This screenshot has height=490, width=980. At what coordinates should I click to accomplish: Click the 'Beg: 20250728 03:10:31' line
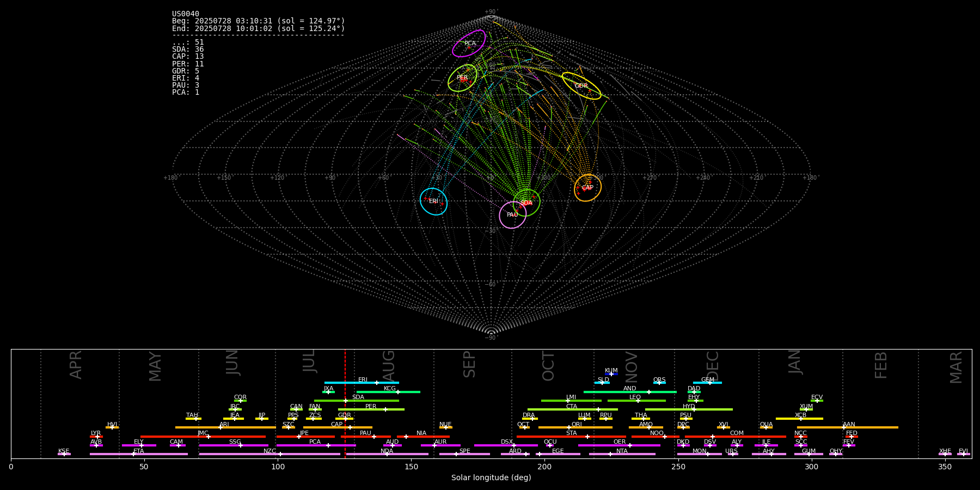[259, 21]
